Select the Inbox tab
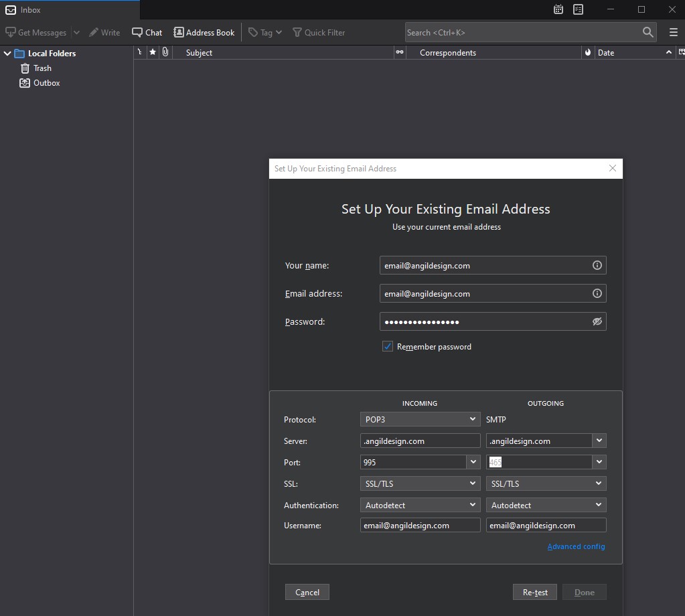Image resolution: width=685 pixels, height=616 pixels. [x=70, y=9]
